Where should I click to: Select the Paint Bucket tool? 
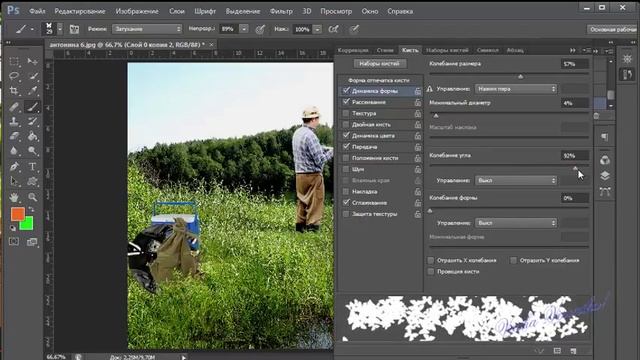[32, 136]
